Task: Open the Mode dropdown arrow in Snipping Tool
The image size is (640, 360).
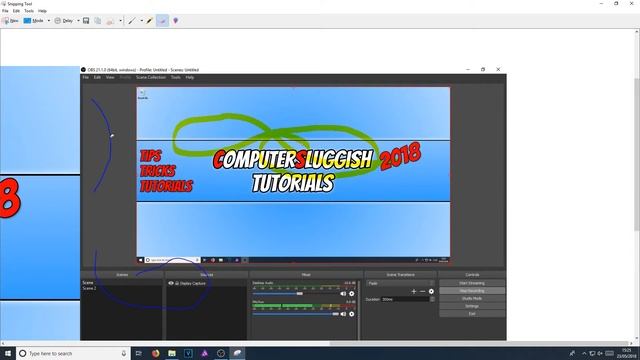Action: (x=49, y=20)
